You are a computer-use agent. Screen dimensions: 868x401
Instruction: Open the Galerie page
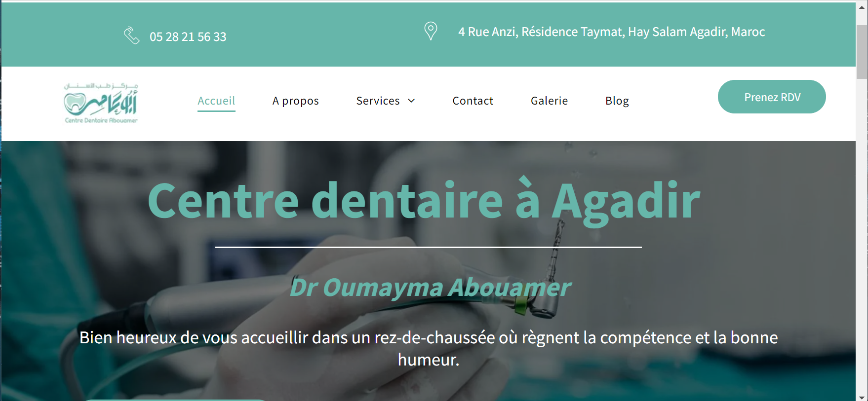click(549, 101)
